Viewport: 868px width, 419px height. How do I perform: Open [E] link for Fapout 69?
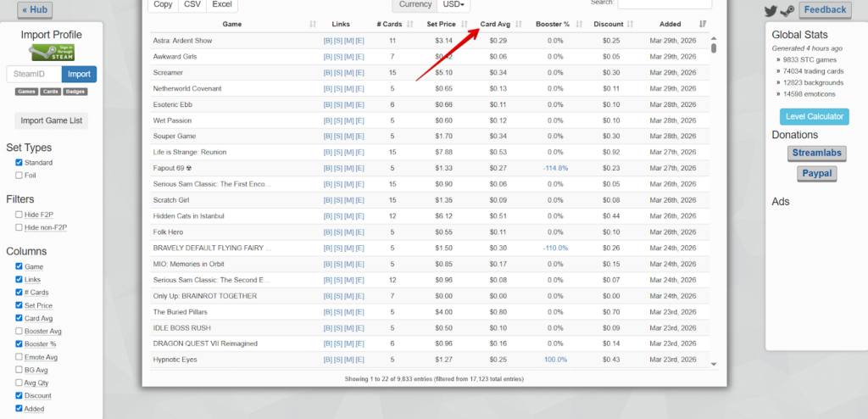click(359, 168)
